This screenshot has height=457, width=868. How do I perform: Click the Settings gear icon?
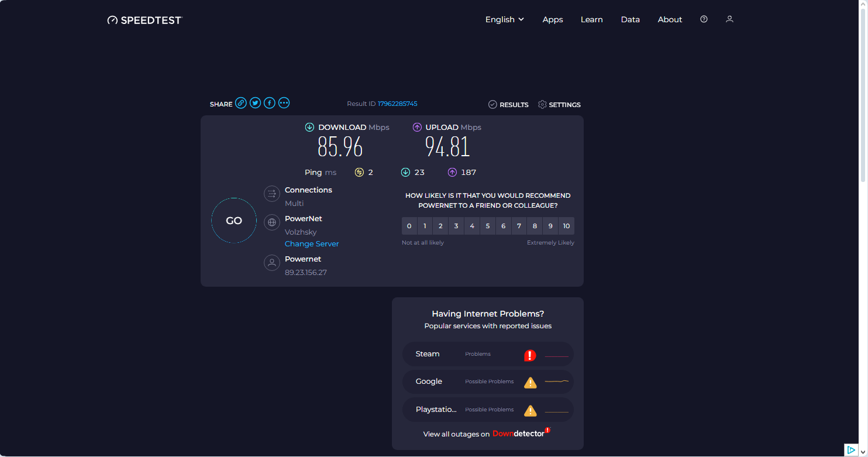click(542, 105)
